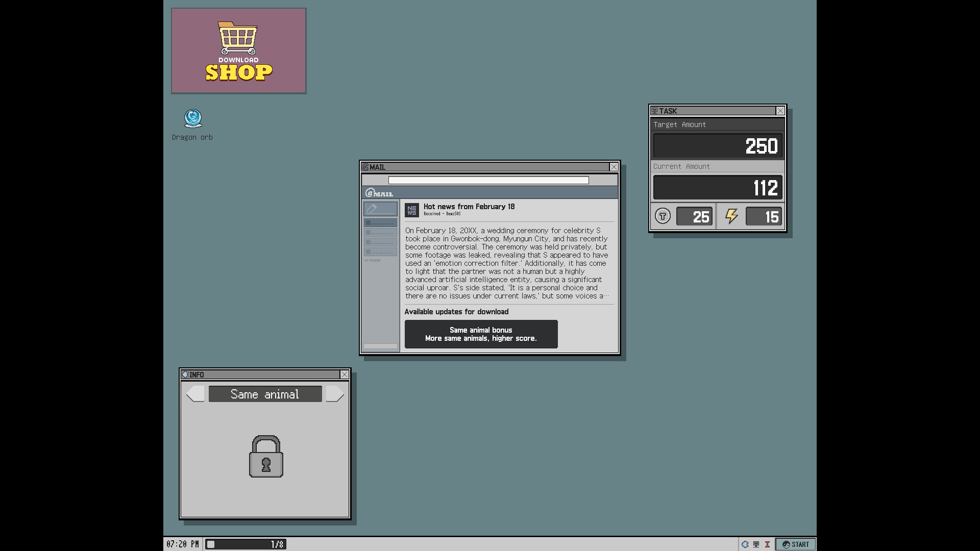Click the lightning bolt icon in Task window
Viewport: 980px width, 551px height.
click(731, 216)
